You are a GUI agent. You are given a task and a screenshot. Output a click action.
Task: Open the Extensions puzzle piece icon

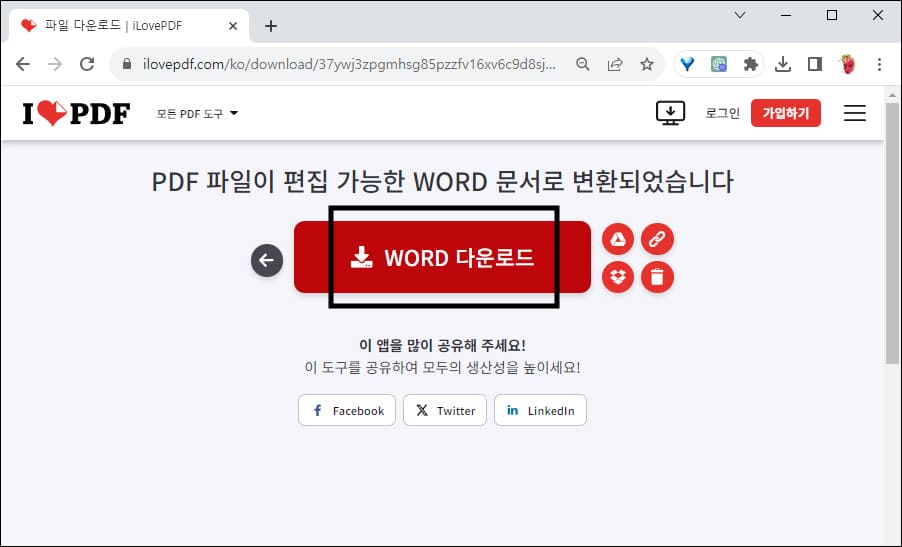click(x=750, y=64)
